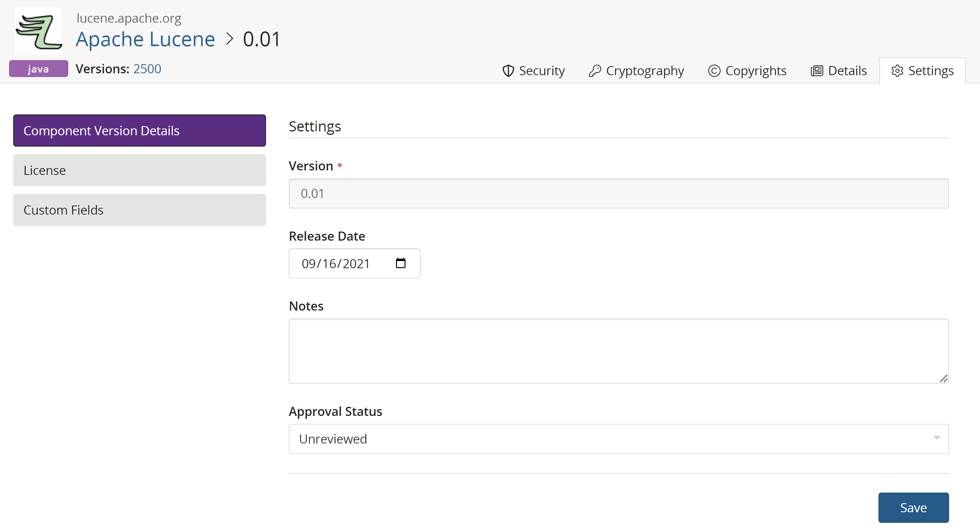Open the 2500 versions link
This screenshot has height=530, width=980.
click(x=147, y=68)
